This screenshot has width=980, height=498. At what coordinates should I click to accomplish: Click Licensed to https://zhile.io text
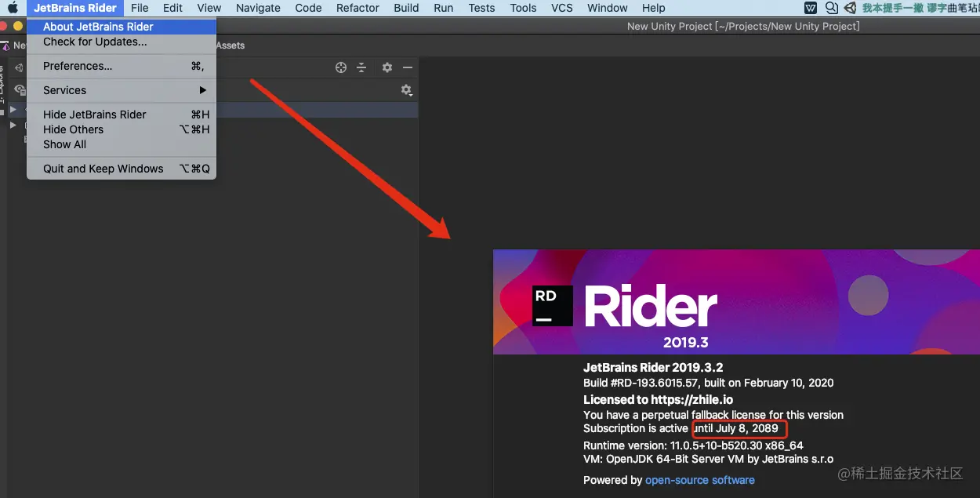[x=659, y=399]
